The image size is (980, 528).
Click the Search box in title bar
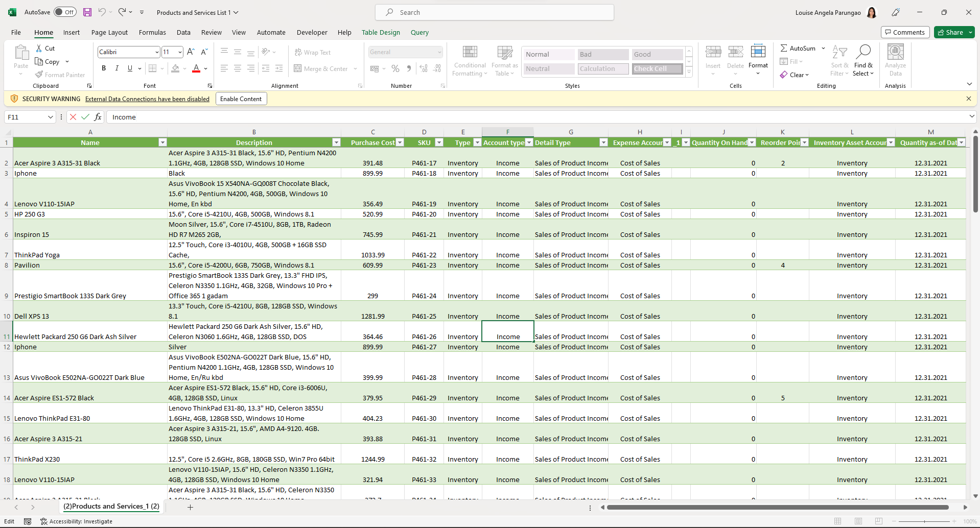[x=494, y=12]
